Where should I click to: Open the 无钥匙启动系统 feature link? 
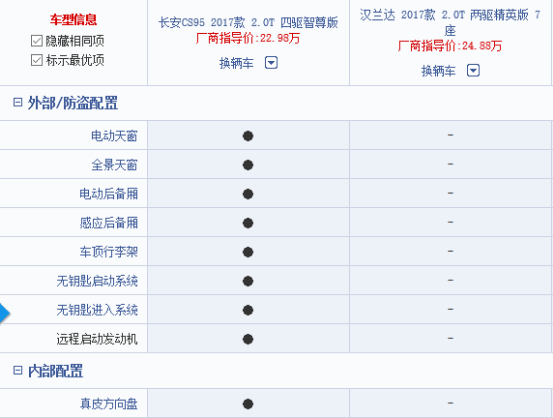point(97,281)
